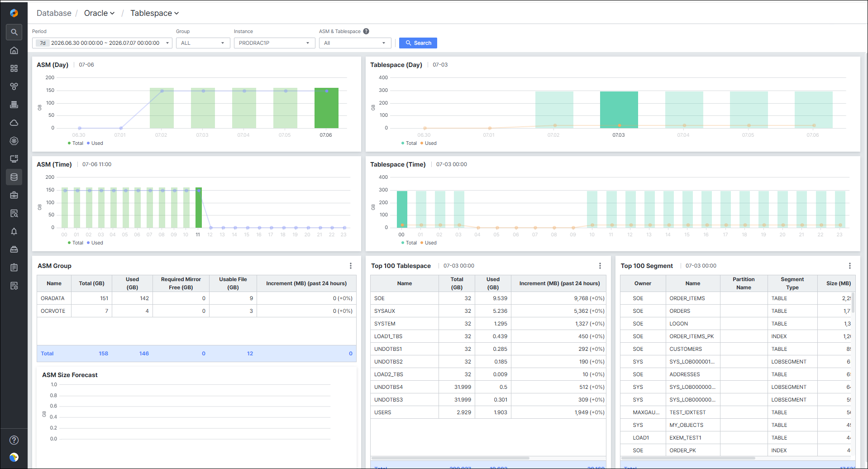Open the Oracle breadcrumb menu
Screen dimensions: 868x469
pyautogui.click(x=99, y=13)
